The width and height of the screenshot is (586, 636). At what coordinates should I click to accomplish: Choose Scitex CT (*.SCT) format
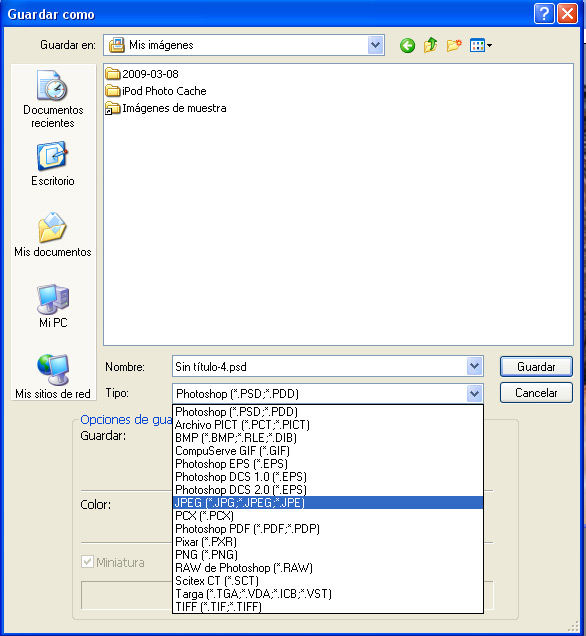[x=328, y=580]
